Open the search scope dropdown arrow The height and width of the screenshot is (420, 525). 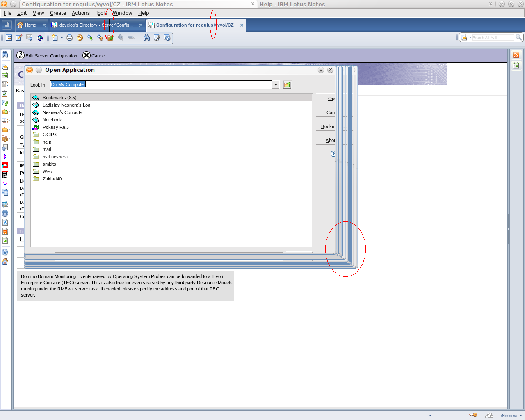tap(470, 38)
